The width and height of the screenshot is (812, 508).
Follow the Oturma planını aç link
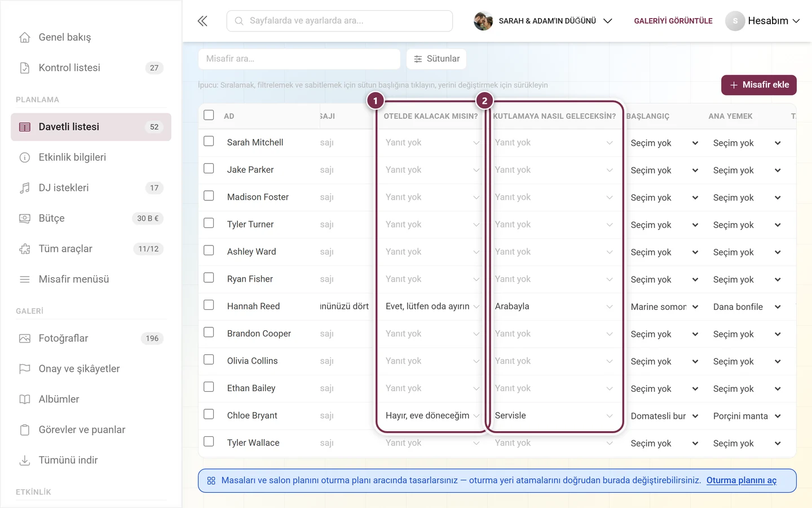click(x=742, y=481)
